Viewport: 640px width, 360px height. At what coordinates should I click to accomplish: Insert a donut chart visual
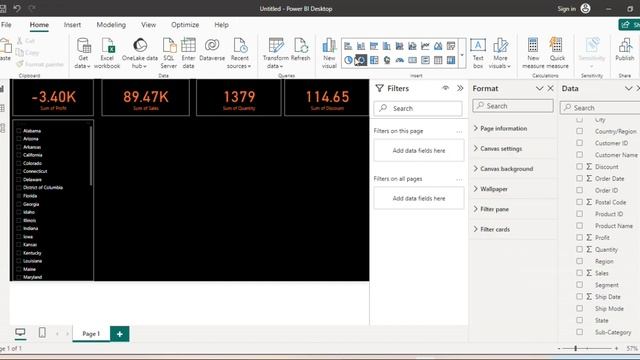361,60
